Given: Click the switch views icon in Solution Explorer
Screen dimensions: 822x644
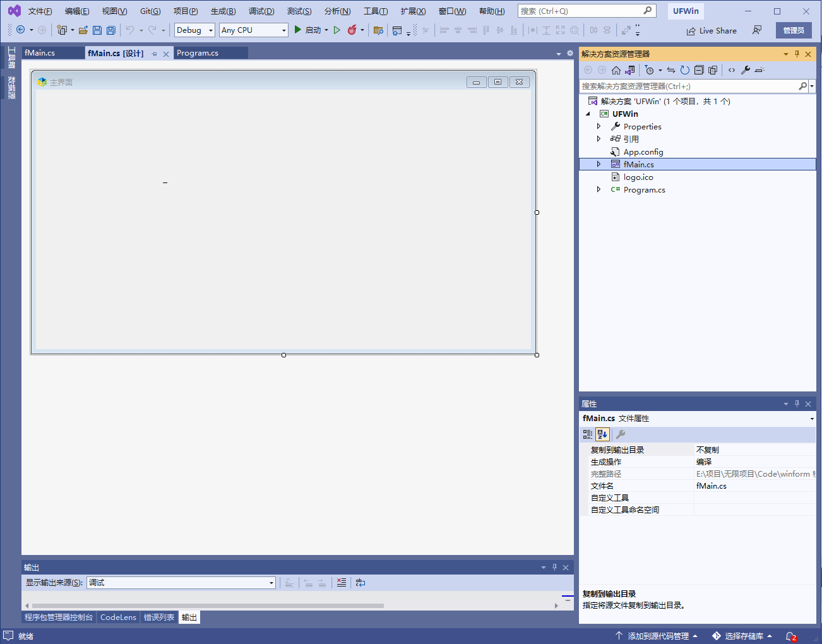Looking at the screenshot, I should tap(630, 70).
